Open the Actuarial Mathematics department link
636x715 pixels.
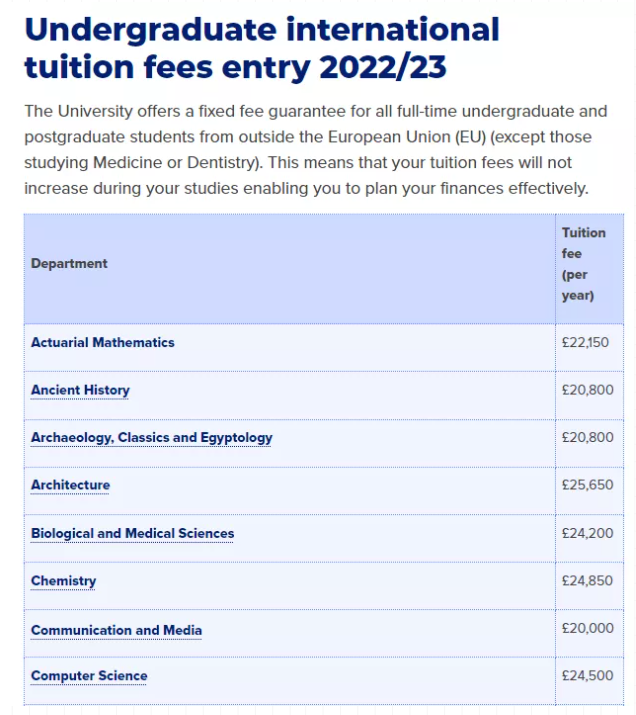point(102,342)
